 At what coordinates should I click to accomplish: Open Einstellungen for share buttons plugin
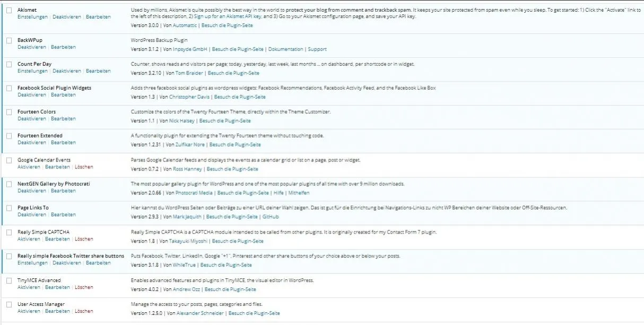pyautogui.click(x=32, y=263)
